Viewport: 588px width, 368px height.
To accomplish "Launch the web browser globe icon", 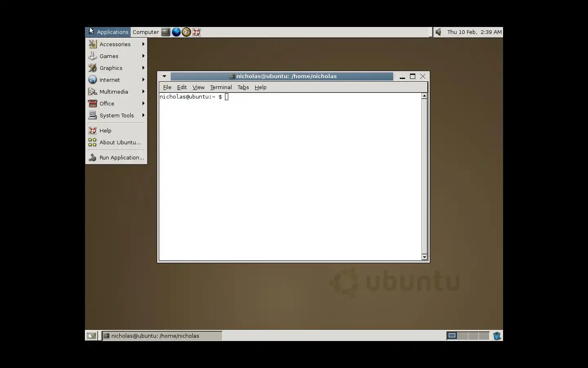I will 176,32.
